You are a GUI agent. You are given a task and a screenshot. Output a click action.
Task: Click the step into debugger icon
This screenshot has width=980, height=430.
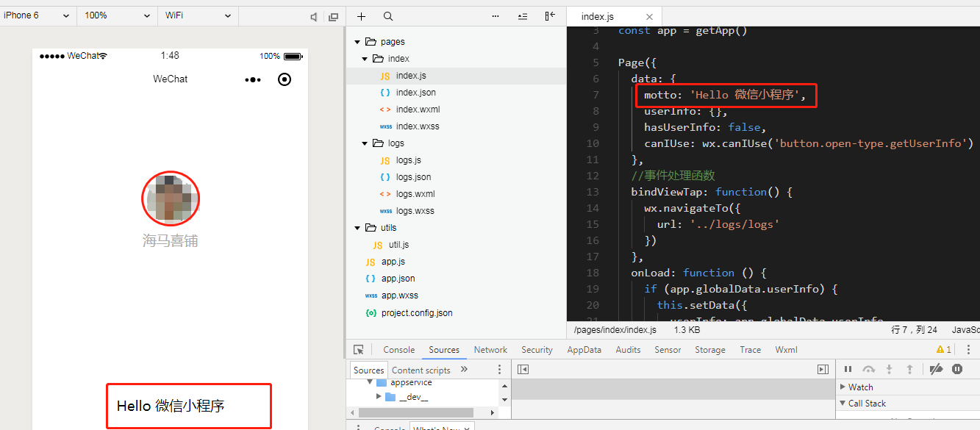[889, 369]
